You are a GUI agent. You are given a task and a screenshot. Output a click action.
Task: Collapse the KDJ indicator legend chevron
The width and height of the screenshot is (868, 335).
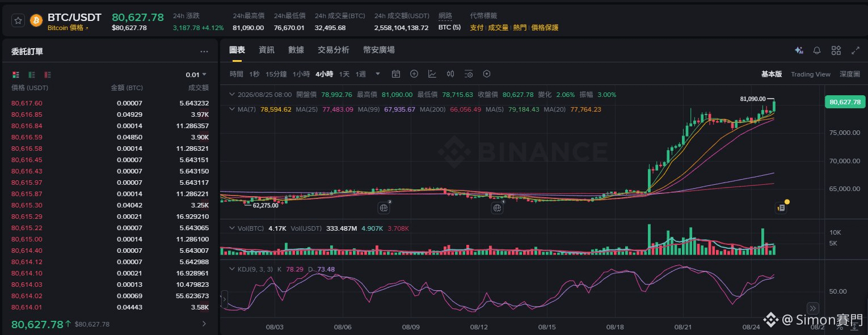(x=231, y=269)
